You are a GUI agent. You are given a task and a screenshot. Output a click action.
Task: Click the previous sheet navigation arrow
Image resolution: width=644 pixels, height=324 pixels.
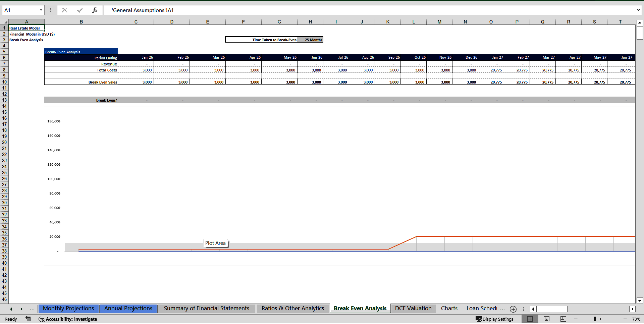click(11, 309)
